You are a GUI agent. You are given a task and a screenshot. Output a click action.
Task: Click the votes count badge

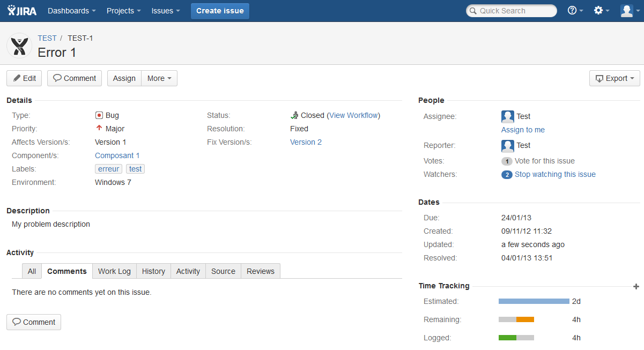(507, 161)
